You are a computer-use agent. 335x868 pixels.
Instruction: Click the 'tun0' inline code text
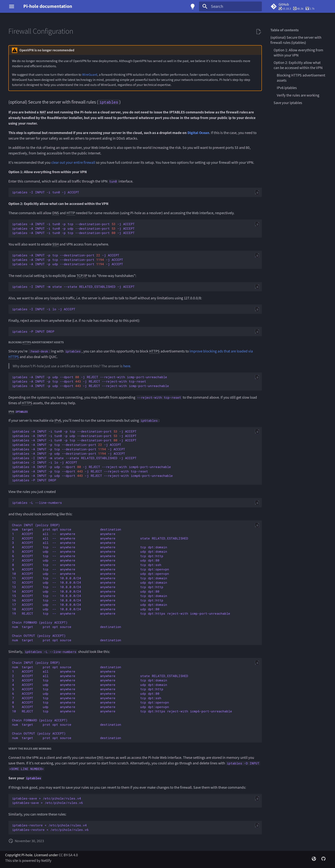pyautogui.click(x=113, y=182)
